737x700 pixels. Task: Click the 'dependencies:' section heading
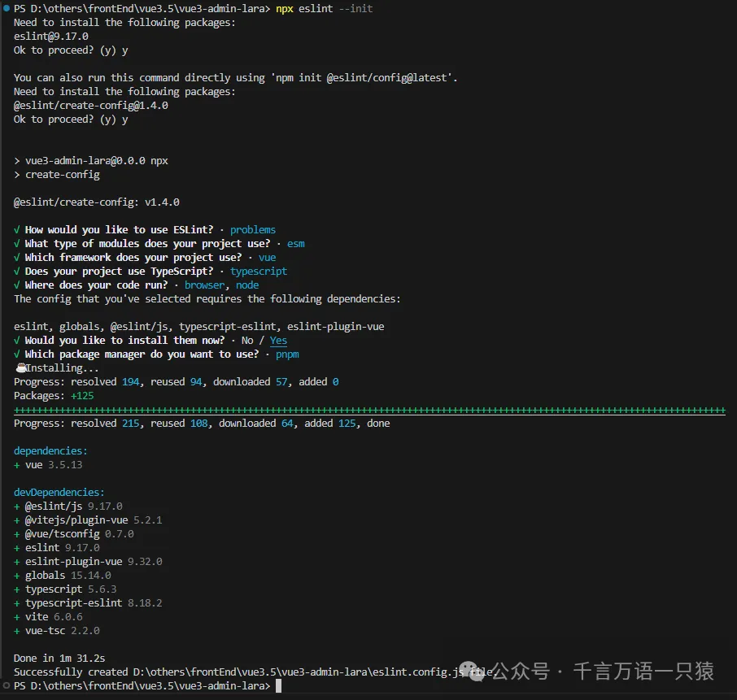50,451
